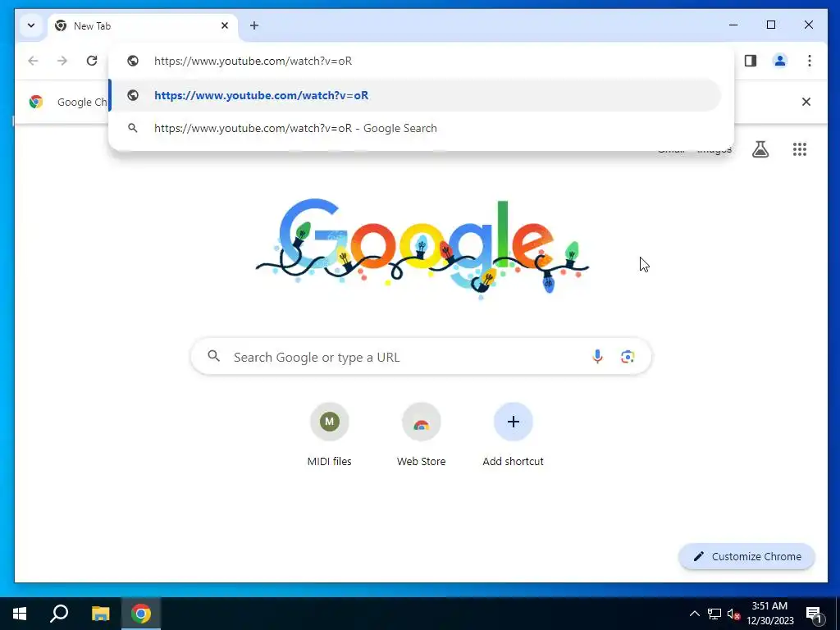Open Windows taskbar search
Image resolution: width=840 pixels, height=630 pixels.
[59, 614]
